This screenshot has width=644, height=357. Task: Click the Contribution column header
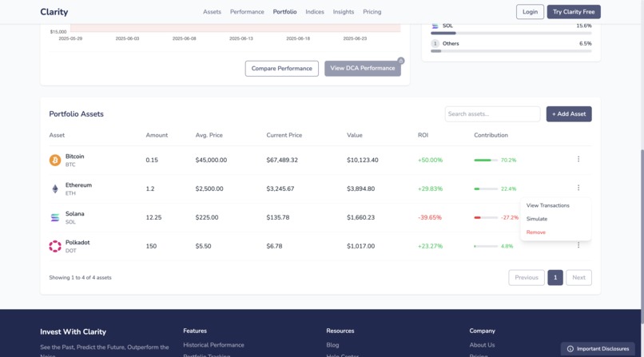point(491,135)
